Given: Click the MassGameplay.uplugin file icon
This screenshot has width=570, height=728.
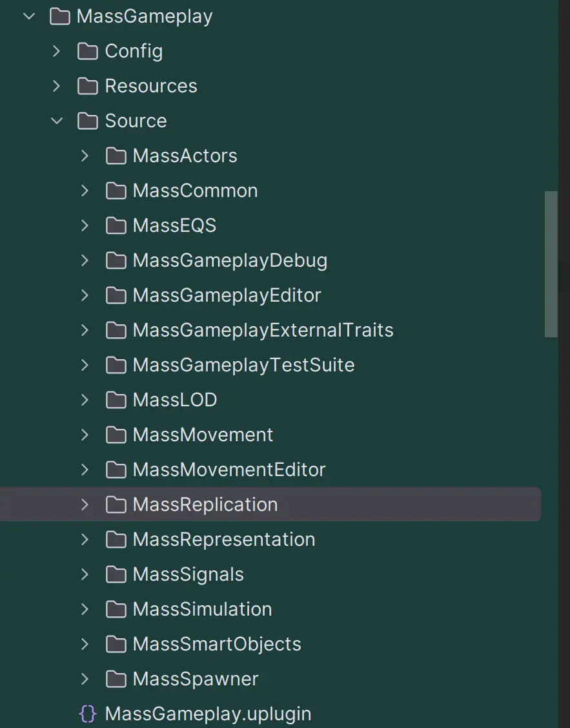Looking at the screenshot, I should point(87,714).
